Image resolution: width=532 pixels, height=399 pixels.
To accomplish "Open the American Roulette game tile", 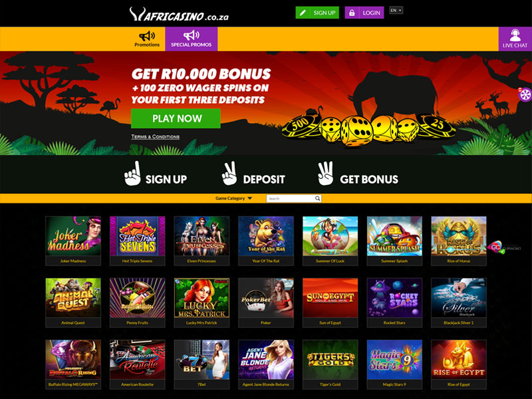I will pyautogui.click(x=138, y=364).
